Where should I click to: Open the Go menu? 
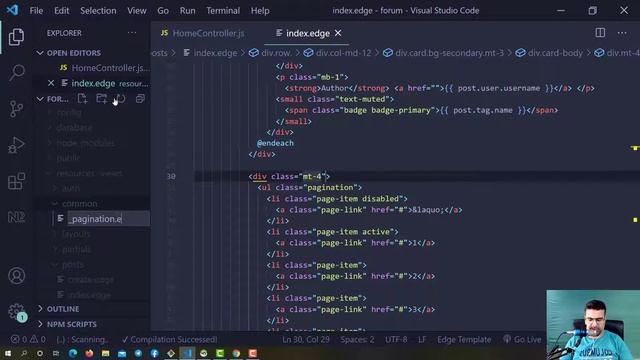point(163,11)
